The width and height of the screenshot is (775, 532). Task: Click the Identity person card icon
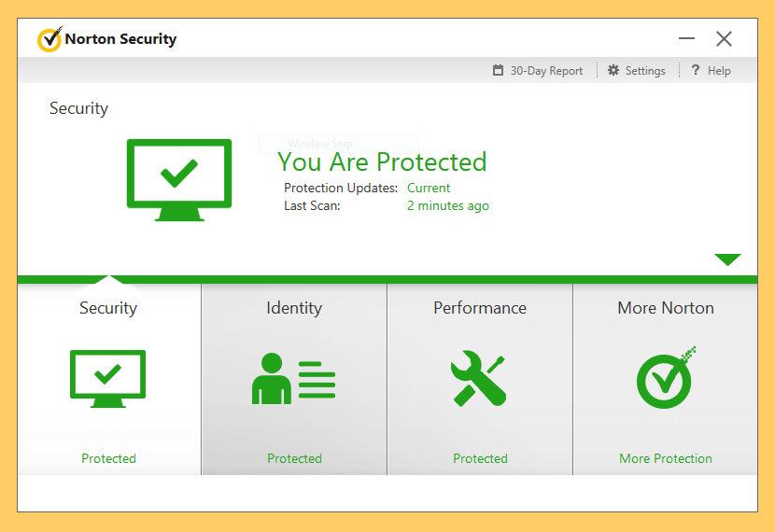pyautogui.click(x=293, y=378)
